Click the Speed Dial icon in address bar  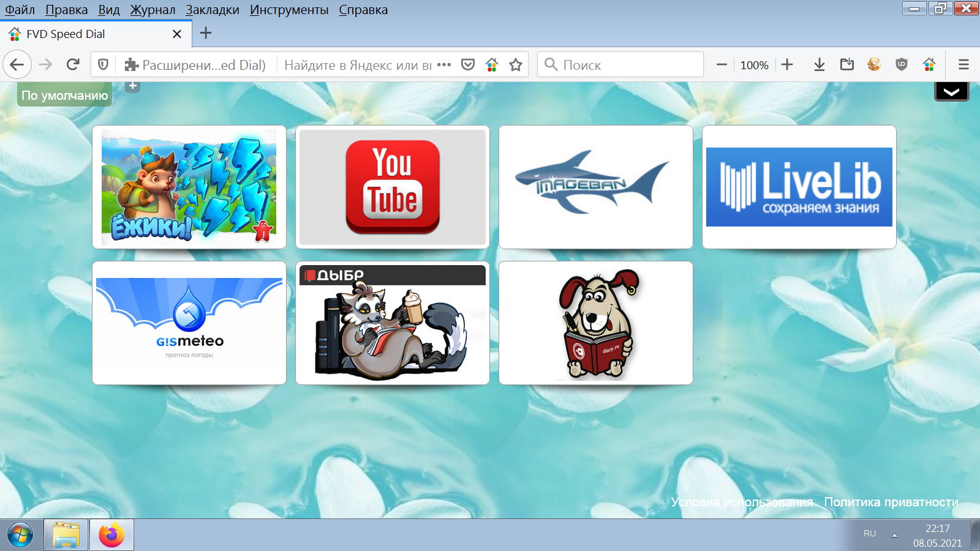pos(491,64)
